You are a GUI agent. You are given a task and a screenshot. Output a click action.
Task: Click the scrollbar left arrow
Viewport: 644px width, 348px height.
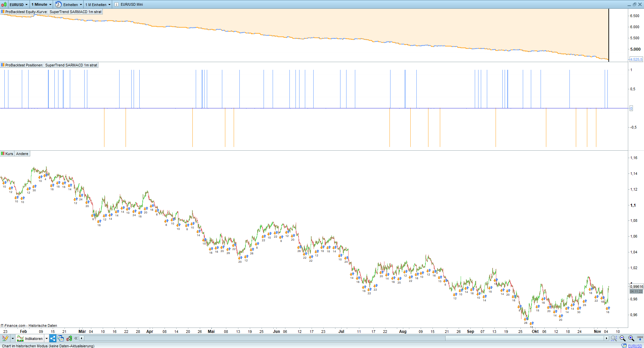pyautogui.click(x=81, y=338)
